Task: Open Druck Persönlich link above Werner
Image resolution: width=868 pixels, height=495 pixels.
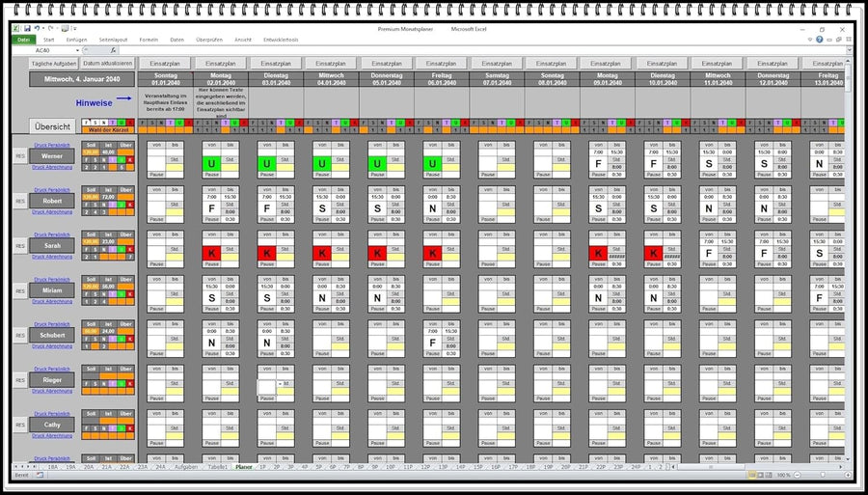Action: click(x=52, y=144)
